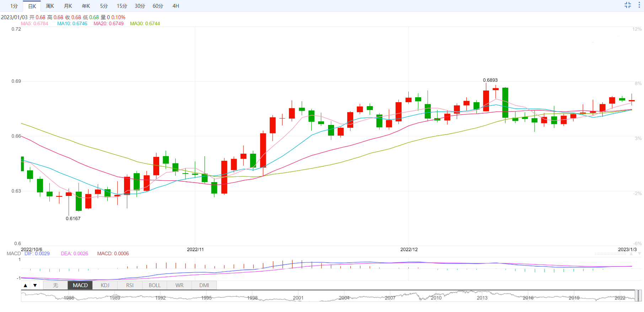Switch to the 5分 interval tab
Viewport: 644px width, 312px height.
(x=104, y=6)
